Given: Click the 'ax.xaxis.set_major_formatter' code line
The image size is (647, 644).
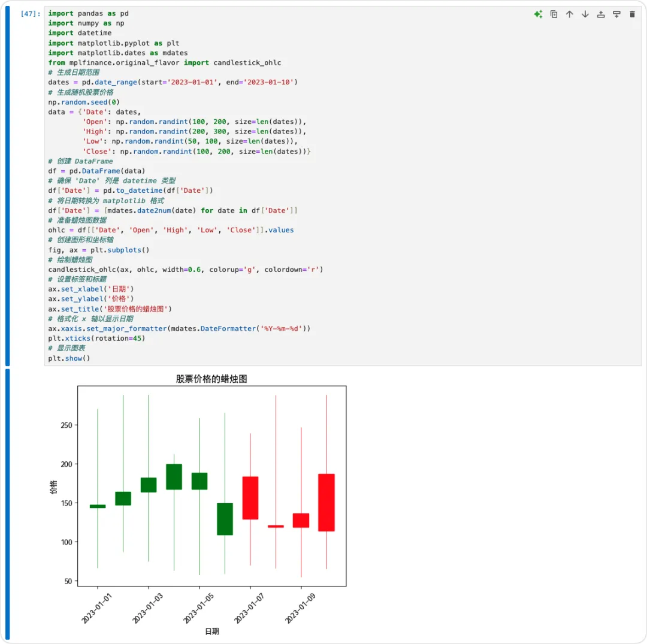Looking at the screenshot, I should coord(179,329).
